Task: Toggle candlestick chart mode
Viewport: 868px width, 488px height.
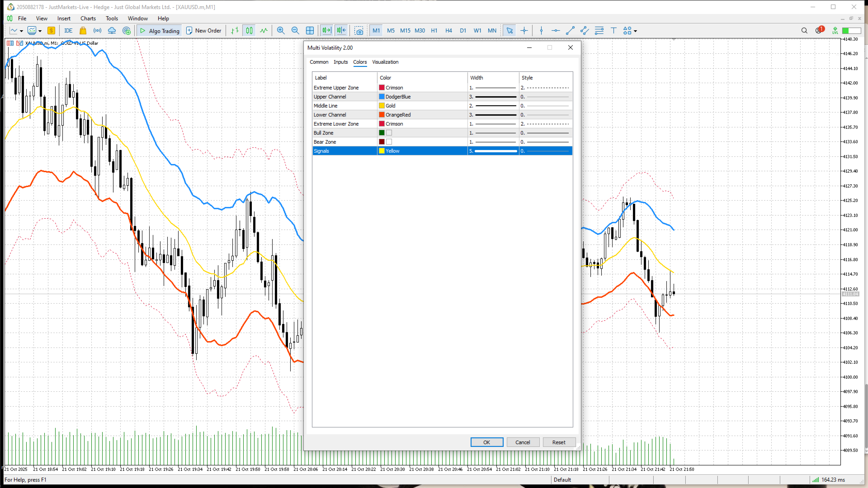Action: [x=249, y=31]
